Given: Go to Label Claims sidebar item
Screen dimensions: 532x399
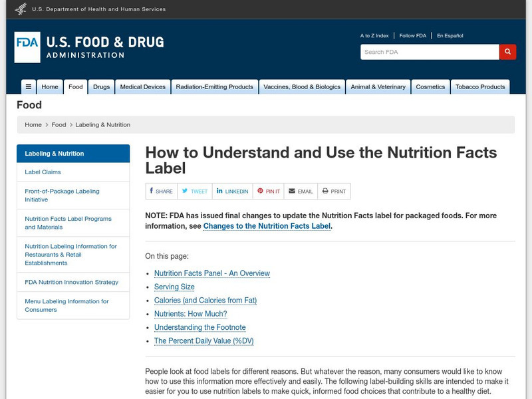Looking at the screenshot, I should [43, 172].
